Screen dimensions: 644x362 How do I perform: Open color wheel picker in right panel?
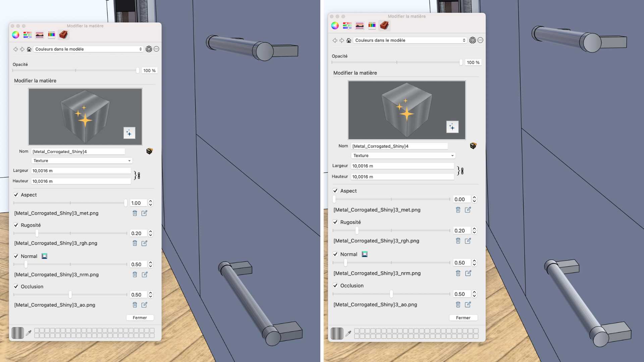[335, 25]
